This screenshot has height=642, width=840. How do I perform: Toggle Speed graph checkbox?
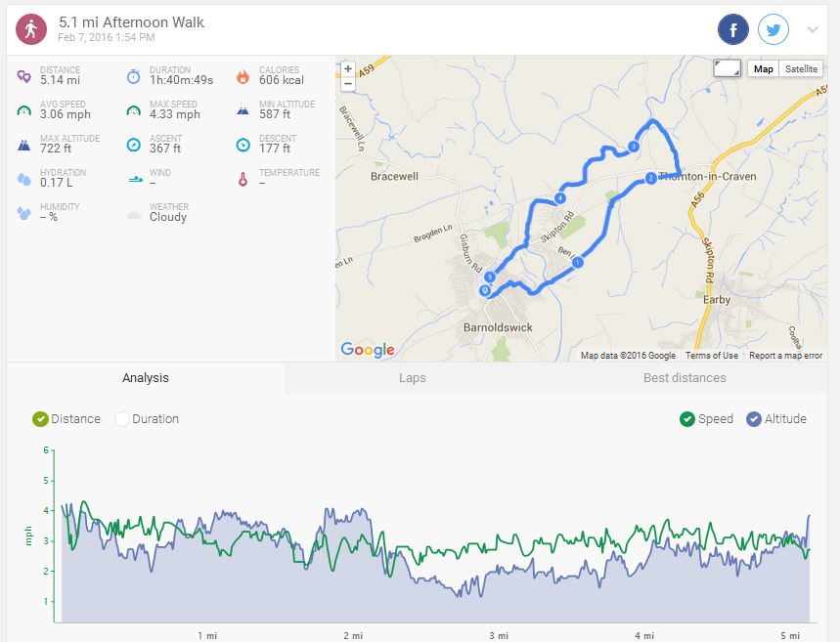(687, 419)
